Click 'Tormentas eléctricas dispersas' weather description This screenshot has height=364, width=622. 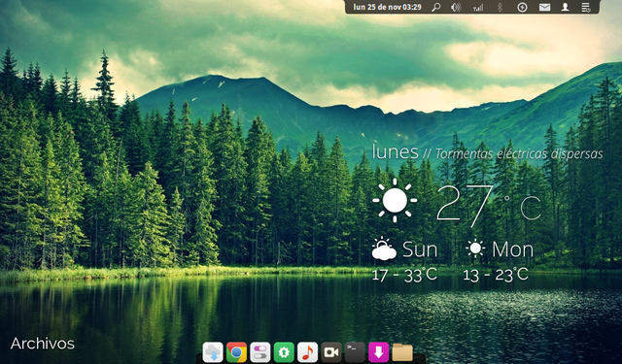click(519, 153)
